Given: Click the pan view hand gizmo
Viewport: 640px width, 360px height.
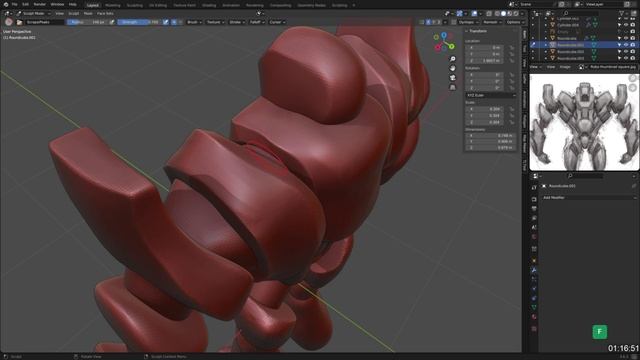Looking at the screenshot, I should point(453,69).
